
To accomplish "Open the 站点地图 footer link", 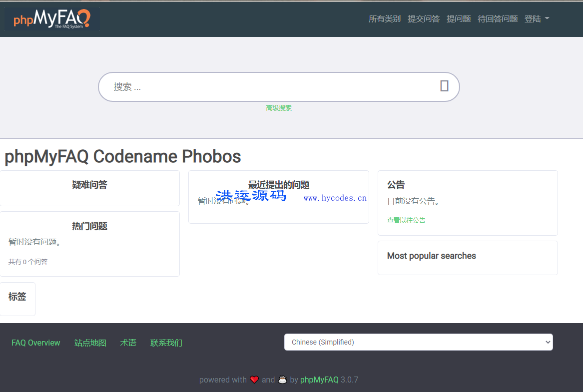I will (90, 343).
